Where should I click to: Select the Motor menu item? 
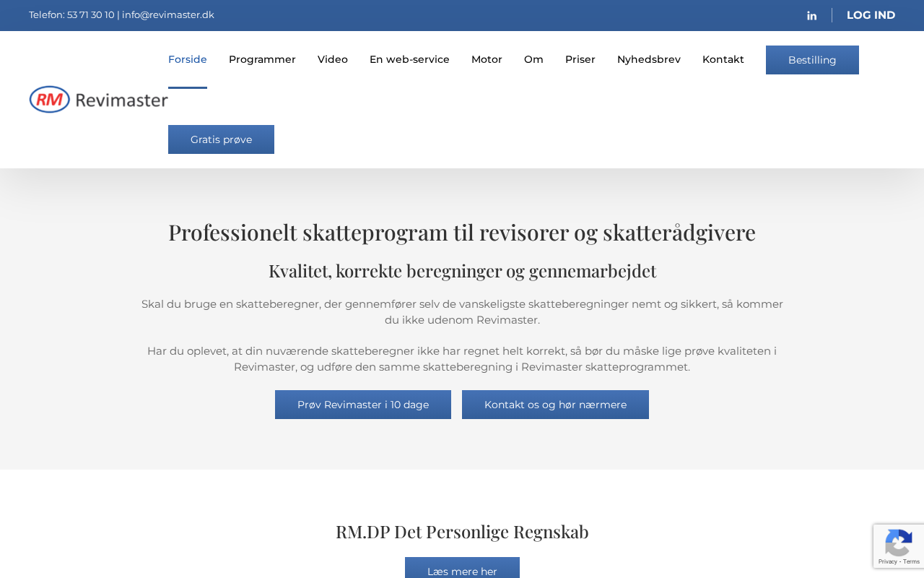click(x=487, y=59)
